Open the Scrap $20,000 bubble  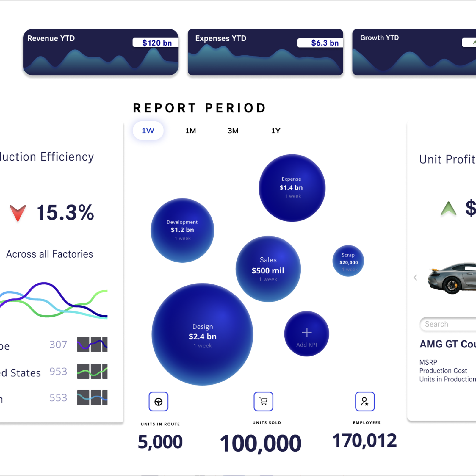pyautogui.click(x=348, y=261)
